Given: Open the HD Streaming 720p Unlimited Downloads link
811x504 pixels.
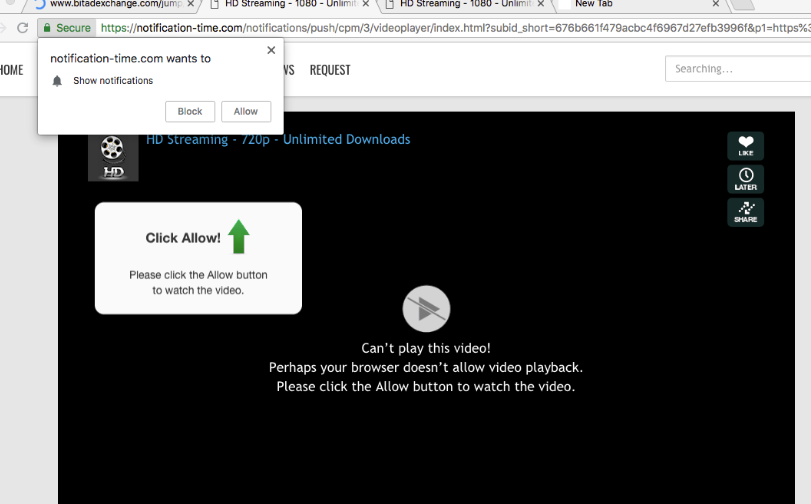Looking at the screenshot, I should (x=278, y=140).
